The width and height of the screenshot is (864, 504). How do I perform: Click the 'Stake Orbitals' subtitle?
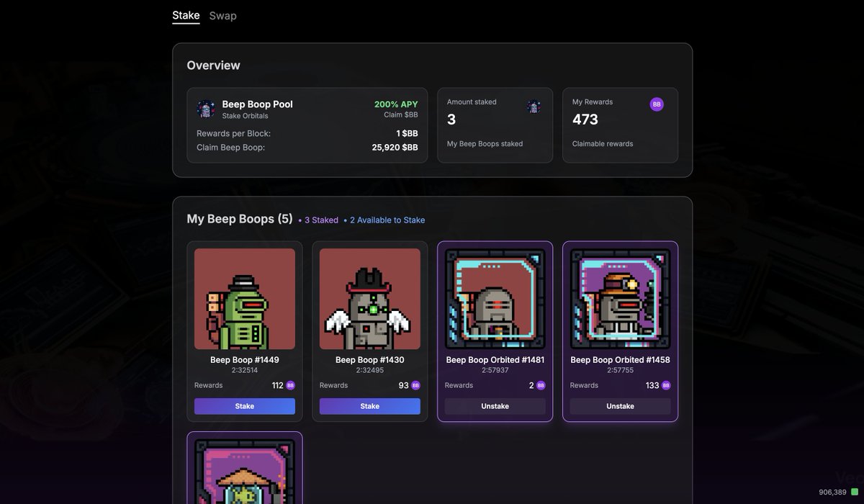[245, 116]
